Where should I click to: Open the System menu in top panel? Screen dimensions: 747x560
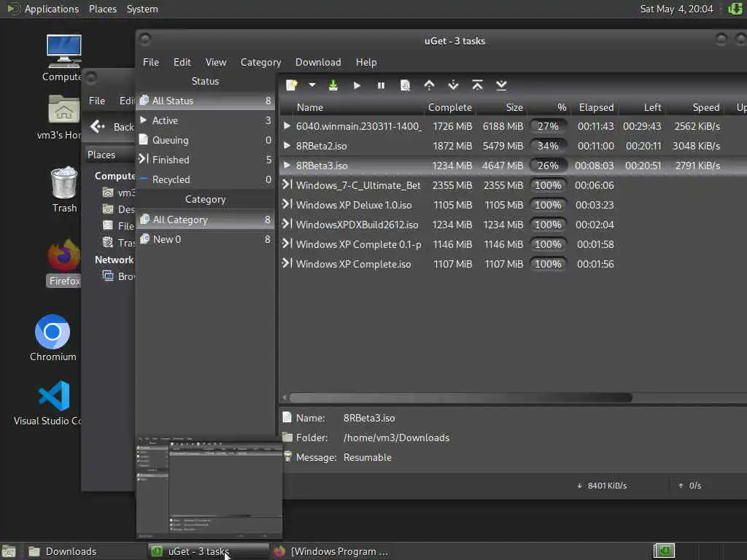142,9
